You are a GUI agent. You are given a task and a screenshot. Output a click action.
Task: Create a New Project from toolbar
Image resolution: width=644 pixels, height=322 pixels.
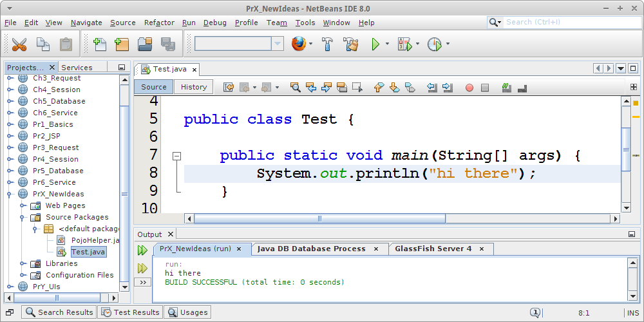click(122, 44)
